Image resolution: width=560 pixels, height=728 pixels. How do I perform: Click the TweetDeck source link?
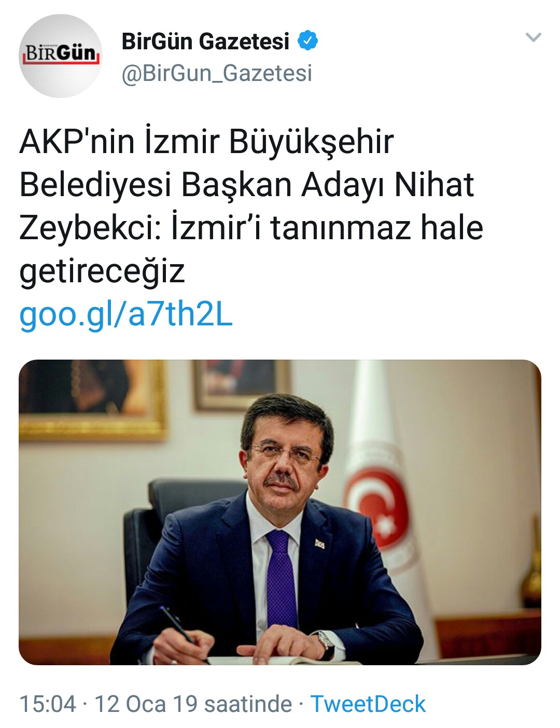coord(368,704)
